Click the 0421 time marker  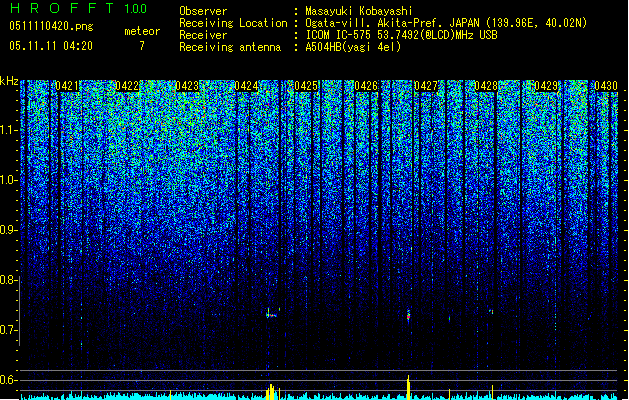coord(67,86)
